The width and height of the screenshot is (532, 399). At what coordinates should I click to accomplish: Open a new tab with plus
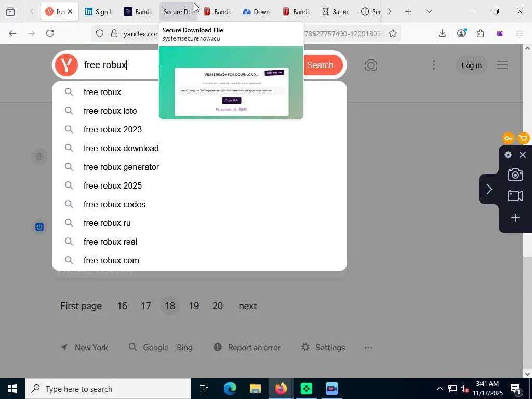408,12
